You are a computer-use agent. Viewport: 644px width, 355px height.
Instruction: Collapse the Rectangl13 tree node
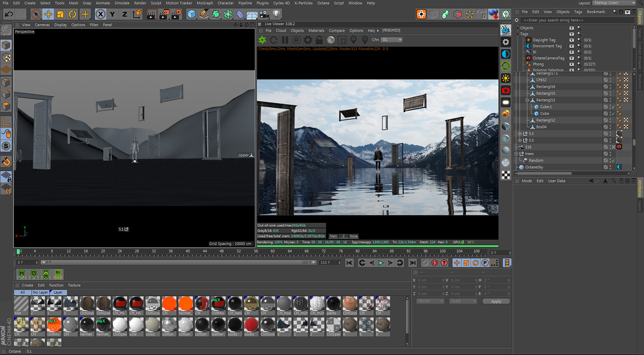click(x=528, y=100)
